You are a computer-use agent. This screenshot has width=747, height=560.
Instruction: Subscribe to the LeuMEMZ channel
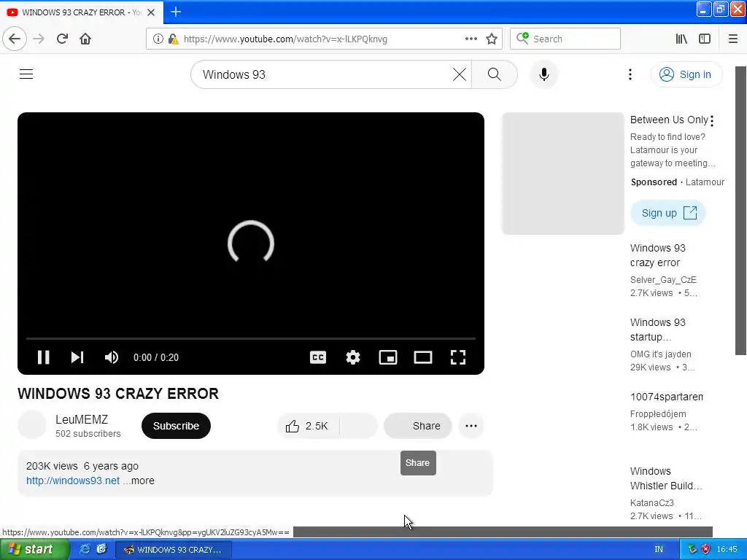176,426
